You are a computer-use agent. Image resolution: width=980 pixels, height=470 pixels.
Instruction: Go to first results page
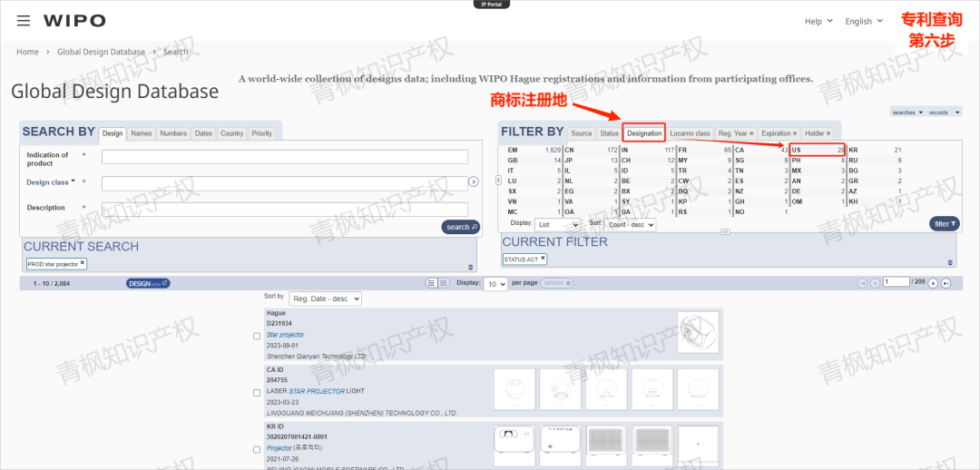click(863, 283)
